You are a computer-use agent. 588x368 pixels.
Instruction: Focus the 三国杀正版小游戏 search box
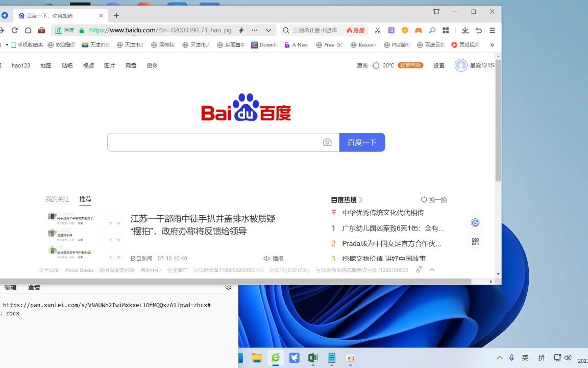[x=314, y=31]
